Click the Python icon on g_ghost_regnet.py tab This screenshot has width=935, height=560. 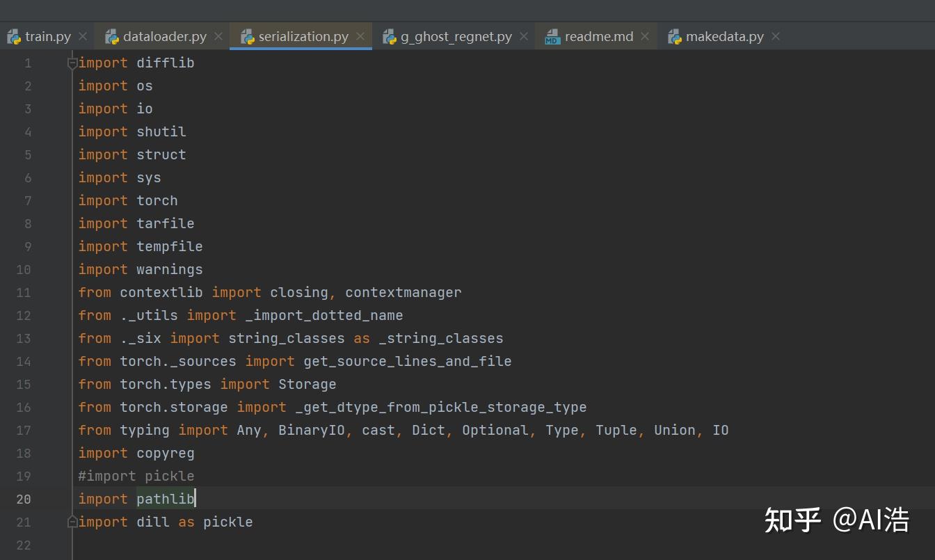pos(390,36)
